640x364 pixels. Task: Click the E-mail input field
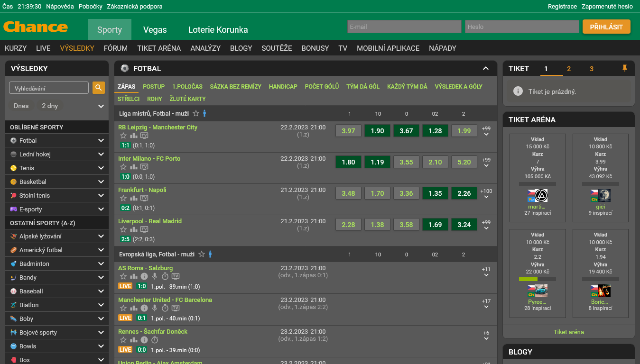pyautogui.click(x=404, y=27)
